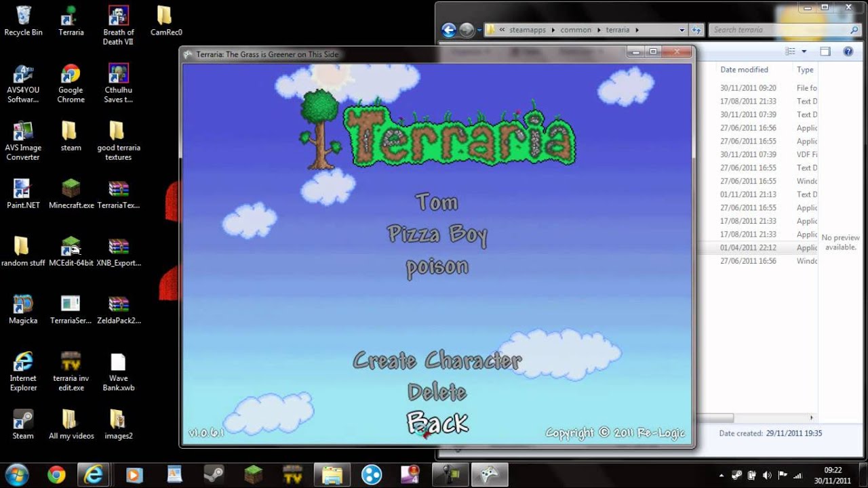The height and width of the screenshot is (488, 868).
Task: Click Create Character in Terraria menu
Action: pos(437,360)
